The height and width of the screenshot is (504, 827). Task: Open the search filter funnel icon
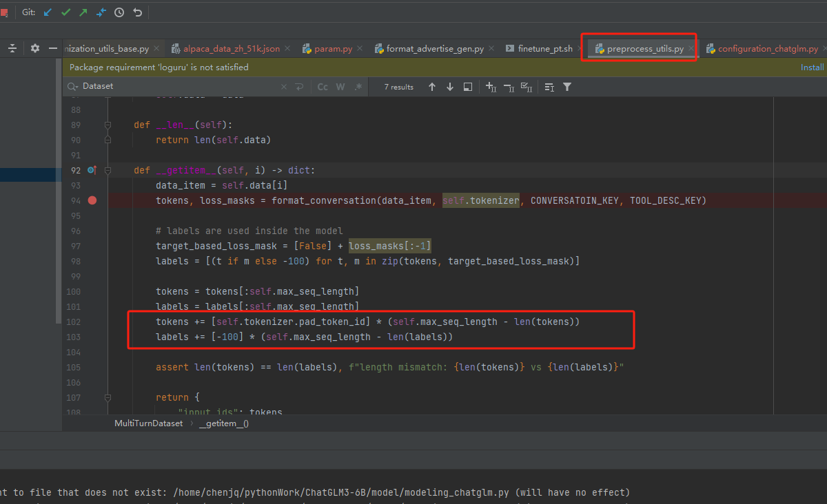click(567, 86)
